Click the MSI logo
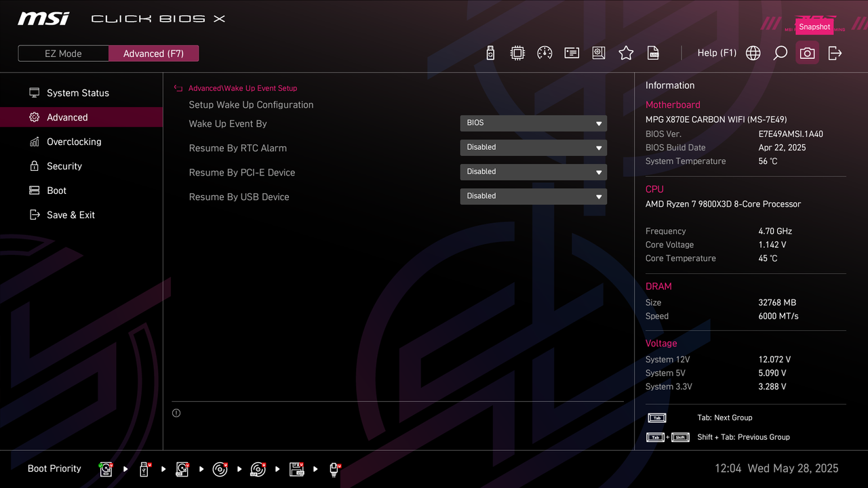The height and width of the screenshot is (488, 868). 43,18
